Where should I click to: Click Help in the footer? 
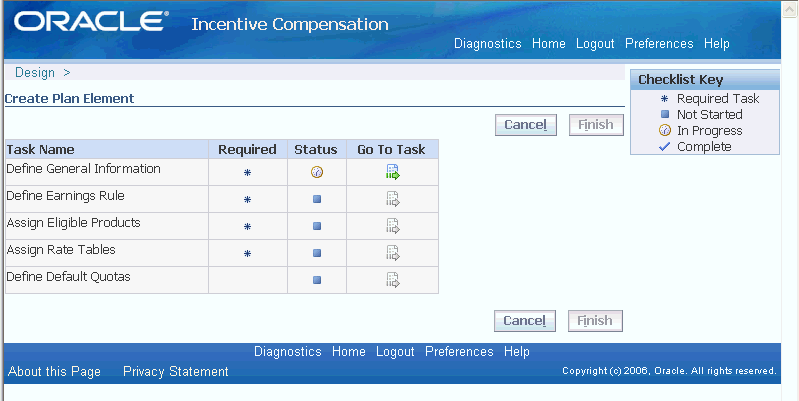tap(517, 352)
